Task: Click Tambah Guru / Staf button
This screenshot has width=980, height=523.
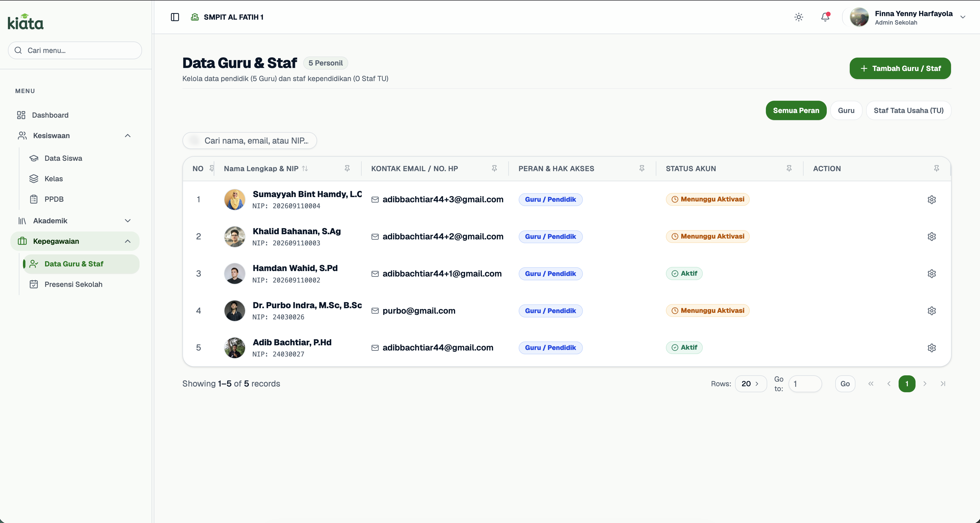Action: [x=900, y=69]
